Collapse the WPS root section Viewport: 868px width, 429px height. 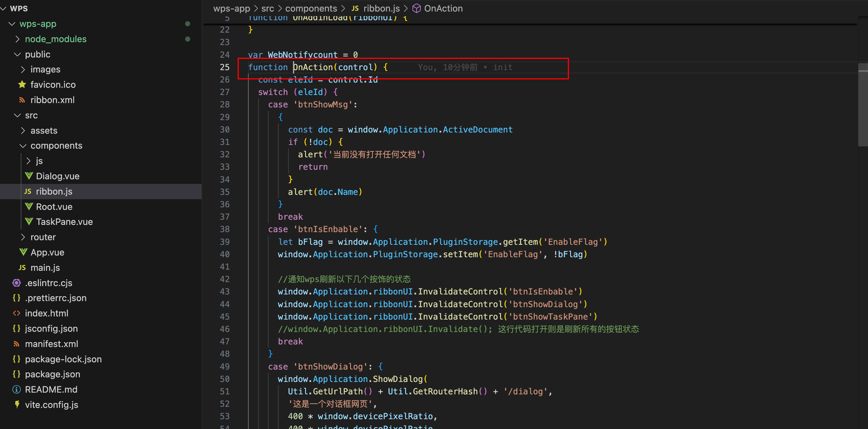[4, 8]
